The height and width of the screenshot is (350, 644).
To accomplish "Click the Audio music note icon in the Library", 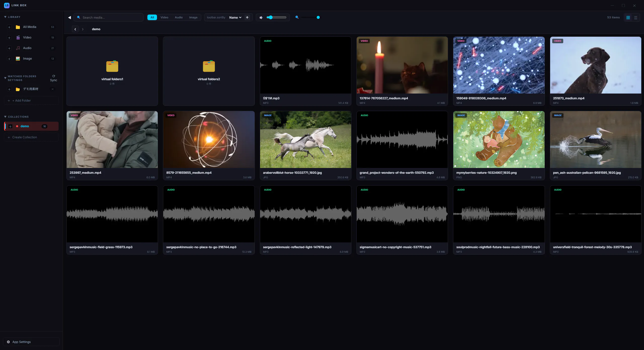I will (18, 48).
